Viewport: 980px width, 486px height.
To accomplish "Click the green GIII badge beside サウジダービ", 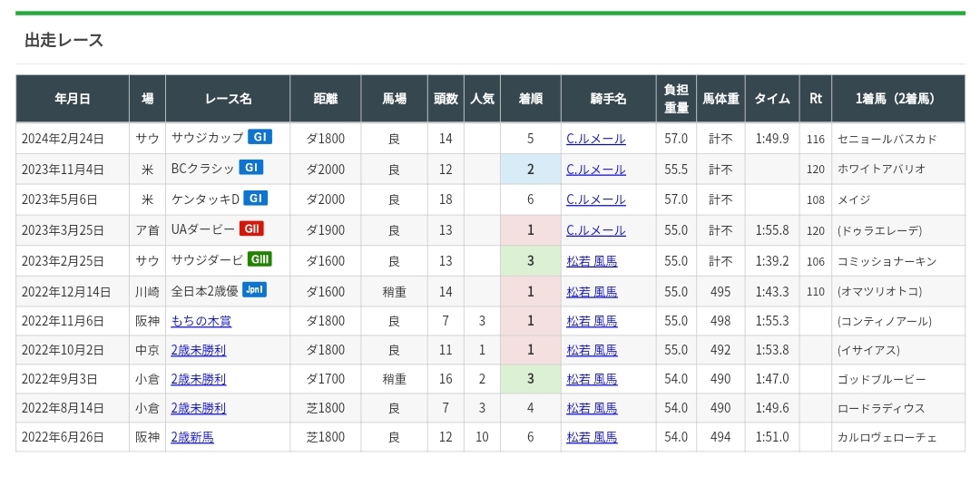I will tap(260, 259).
